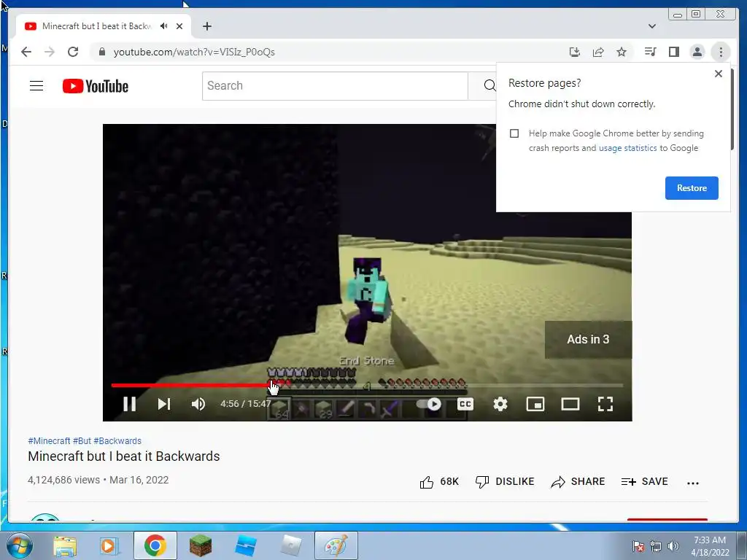Open Chrome side panel

pos(673,52)
